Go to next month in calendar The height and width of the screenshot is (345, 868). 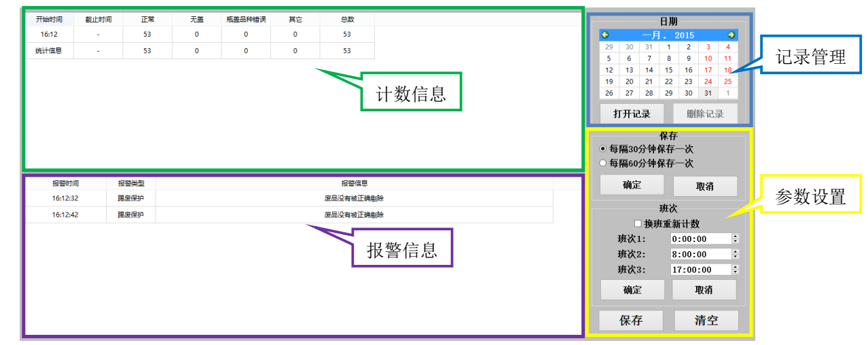[x=731, y=35]
